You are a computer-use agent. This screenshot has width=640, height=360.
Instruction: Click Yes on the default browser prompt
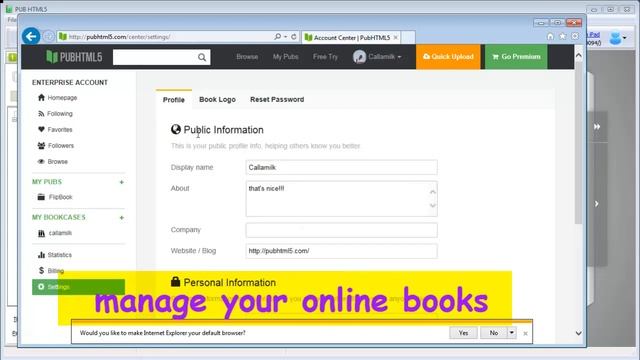(463, 333)
